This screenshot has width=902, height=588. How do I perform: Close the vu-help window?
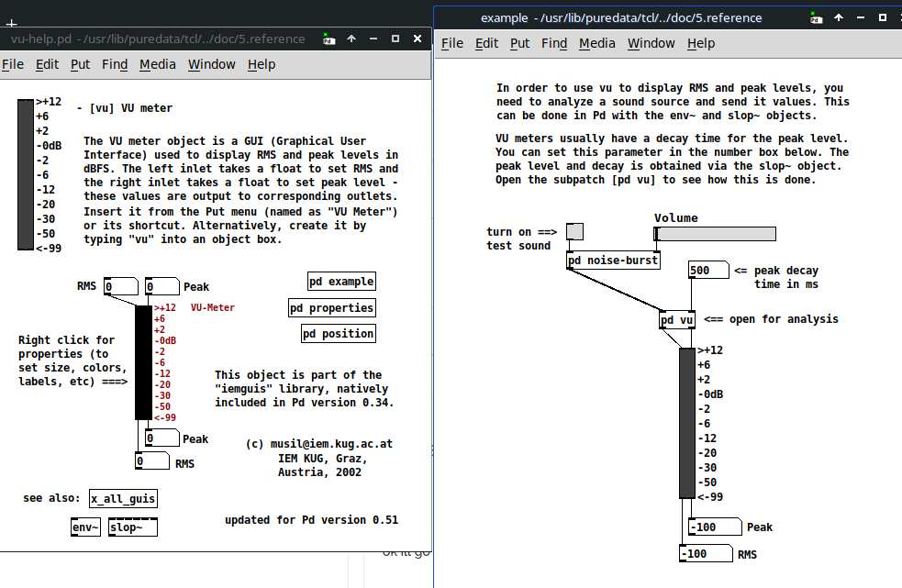(x=418, y=39)
